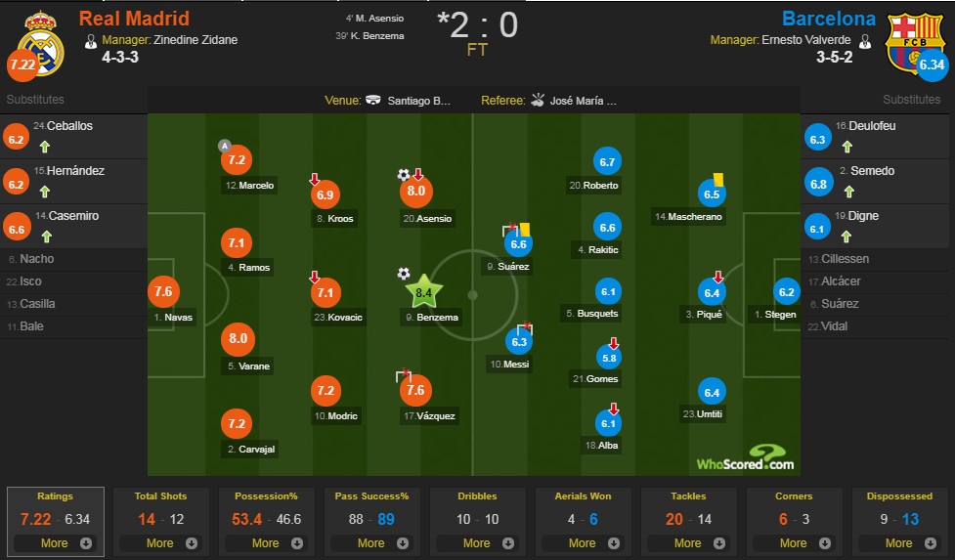Click the stadium icon next to Venue

pos(372,101)
